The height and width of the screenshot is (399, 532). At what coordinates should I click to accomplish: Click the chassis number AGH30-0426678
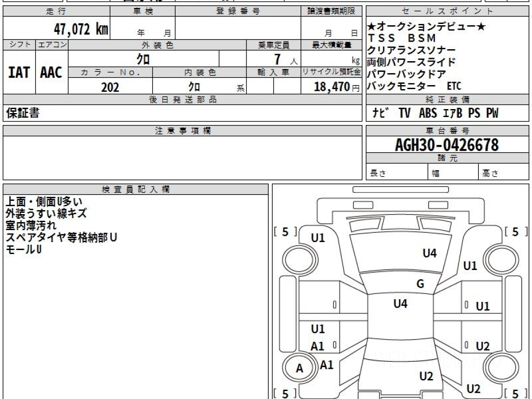coord(447,145)
